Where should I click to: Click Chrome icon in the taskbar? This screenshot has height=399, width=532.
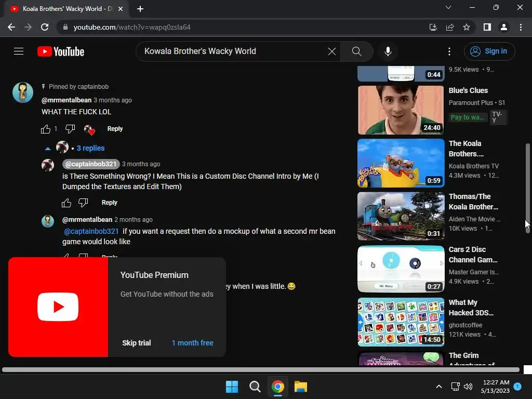pyautogui.click(x=278, y=387)
